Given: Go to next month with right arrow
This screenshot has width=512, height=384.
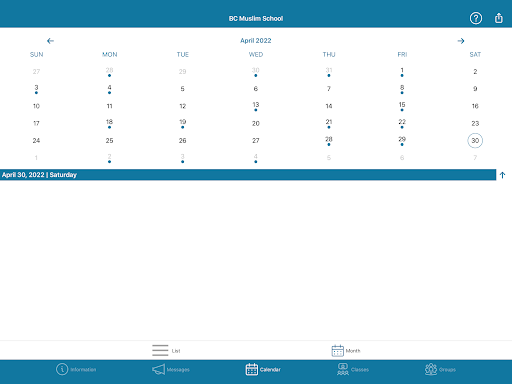Looking at the screenshot, I should [461, 41].
